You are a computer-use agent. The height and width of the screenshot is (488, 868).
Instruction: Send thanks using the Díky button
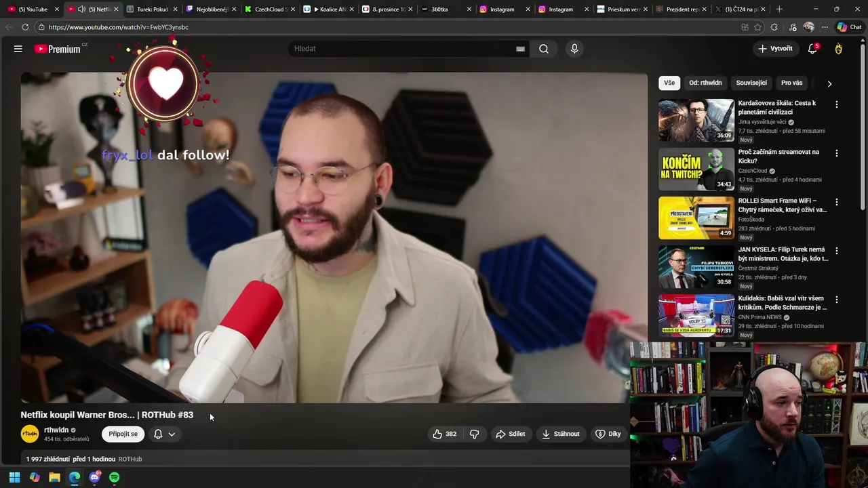pyautogui.click(x=608, y=434)
